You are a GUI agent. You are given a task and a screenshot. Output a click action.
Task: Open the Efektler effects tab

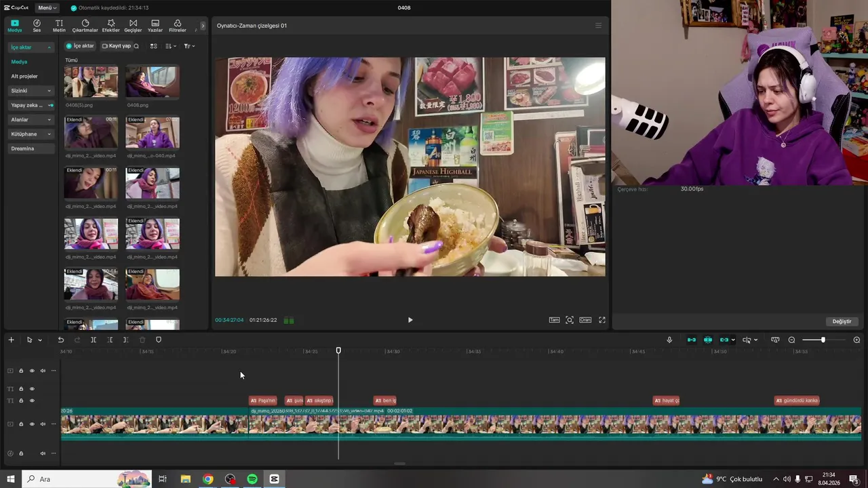pos(111,26)
